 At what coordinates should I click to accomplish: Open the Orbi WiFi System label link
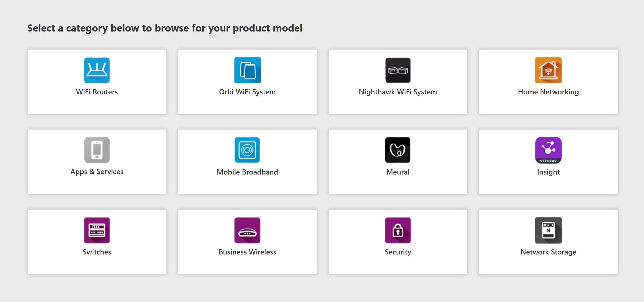pos(247,92)
